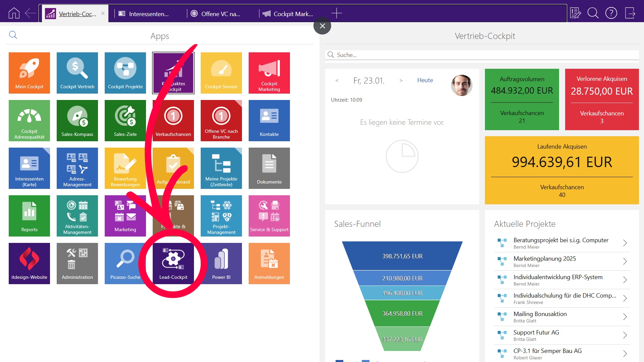Open the Laufende Akquisen yellow tile
Image resolution: width=644 pixels, height=362 pixels.
click(x=562, y=170)
